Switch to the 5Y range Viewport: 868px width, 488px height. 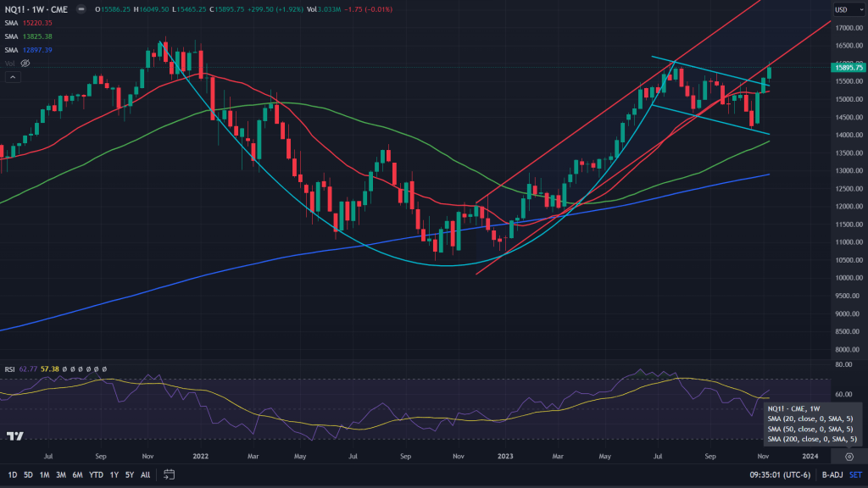tap(130, 474)
